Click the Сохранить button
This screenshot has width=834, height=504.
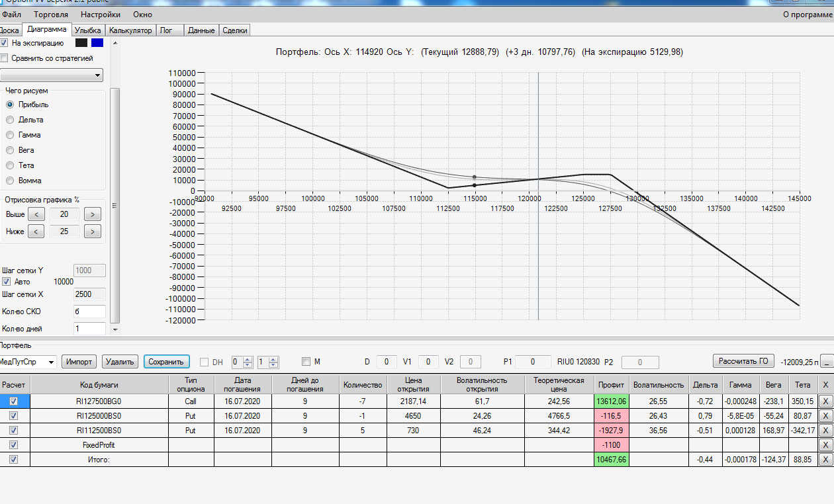[x=166, y=362]
